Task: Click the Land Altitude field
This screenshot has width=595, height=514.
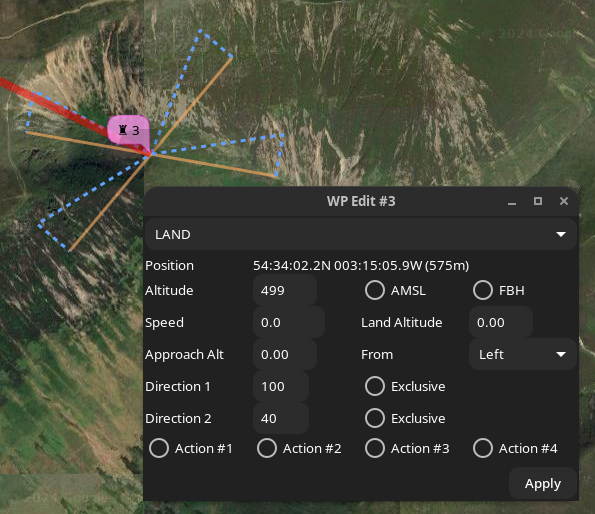Action: click(501, 322)
